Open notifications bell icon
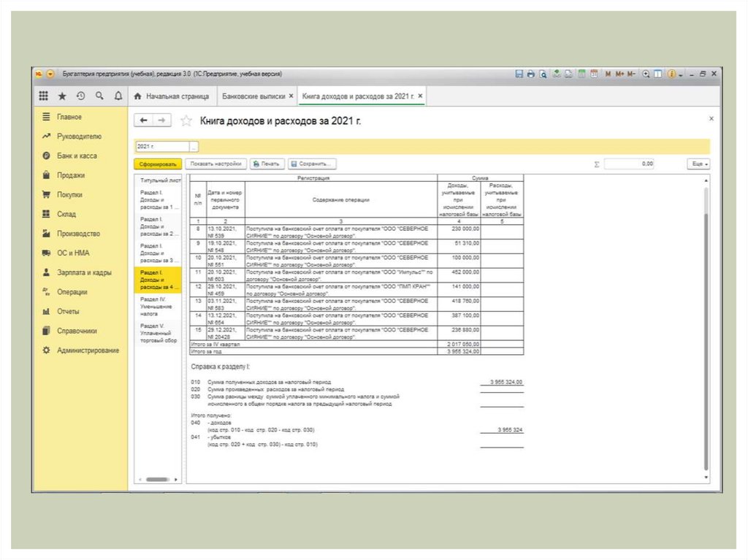 coord(118,96)
